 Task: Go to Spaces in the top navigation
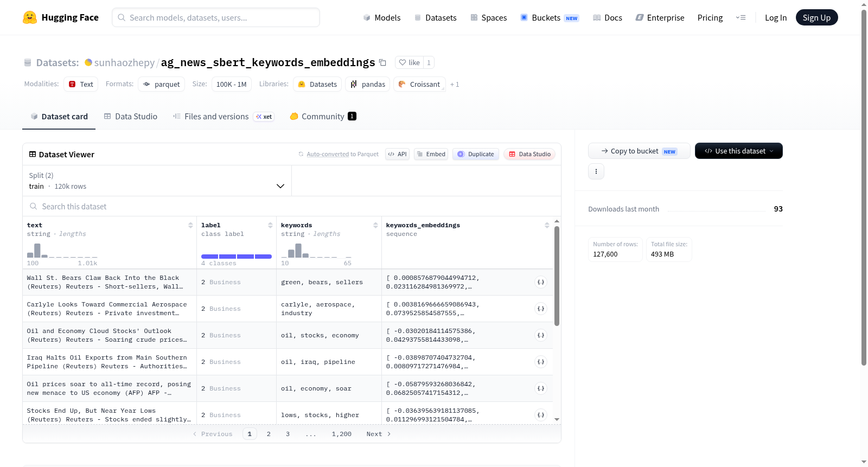tap(488, 17)
